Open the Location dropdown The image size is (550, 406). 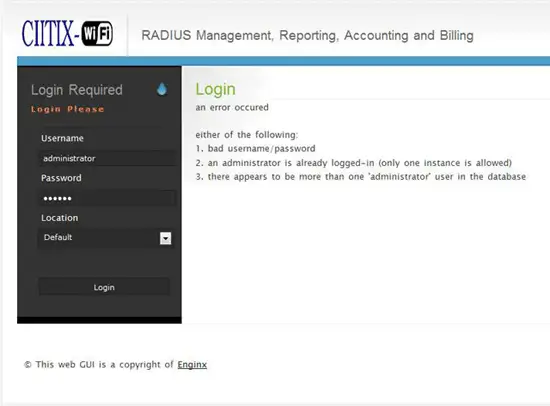(x=106, y=238)
